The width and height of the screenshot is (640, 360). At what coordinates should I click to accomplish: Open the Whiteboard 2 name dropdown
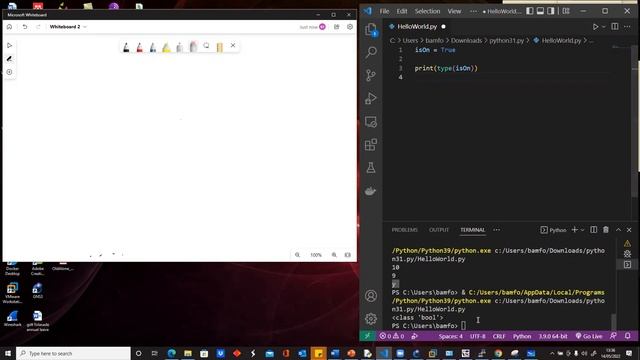[68, 27]
